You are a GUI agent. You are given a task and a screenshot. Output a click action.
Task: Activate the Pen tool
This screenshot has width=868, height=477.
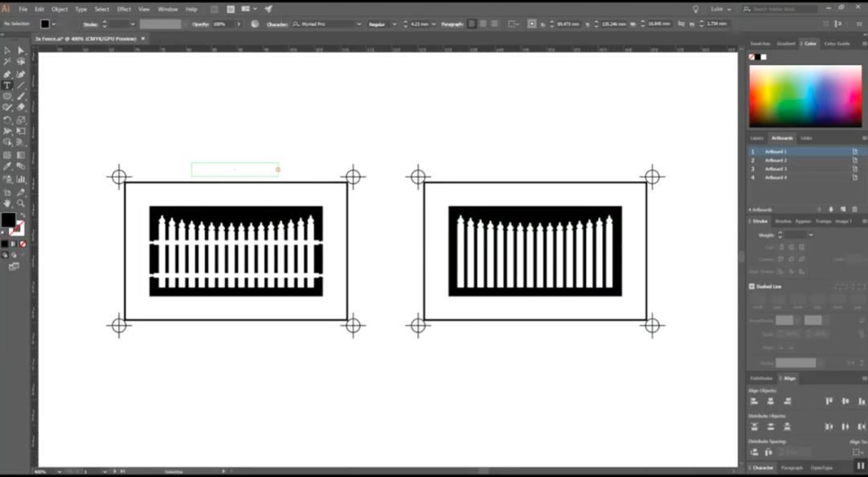[x=7, y=74]
